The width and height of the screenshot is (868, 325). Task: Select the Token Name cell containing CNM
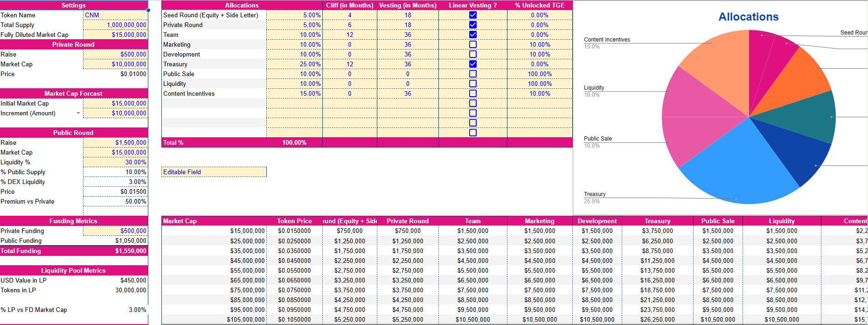point(115,15)
